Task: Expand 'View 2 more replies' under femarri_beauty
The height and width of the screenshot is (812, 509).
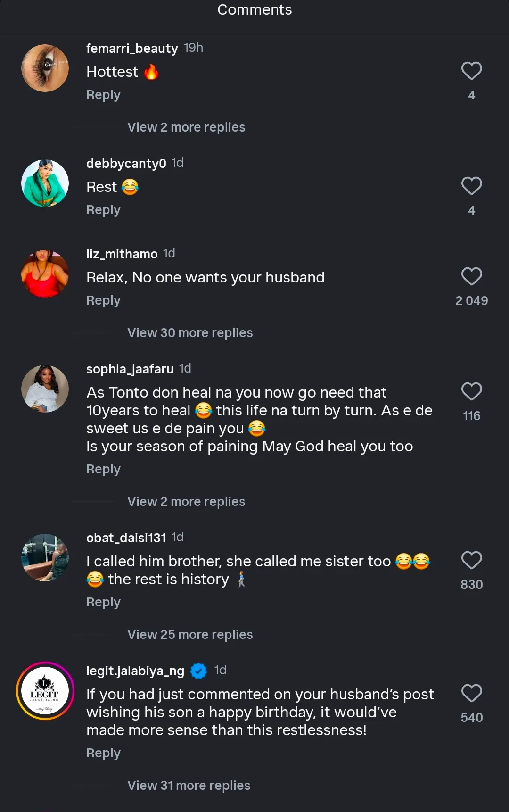Action: click(x=186, y=127)
